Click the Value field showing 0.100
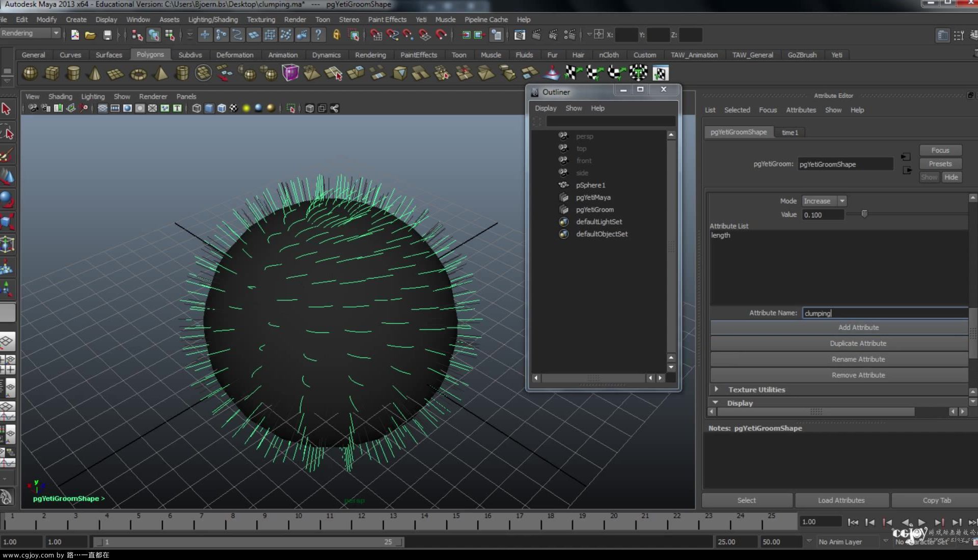 point(823,215)
